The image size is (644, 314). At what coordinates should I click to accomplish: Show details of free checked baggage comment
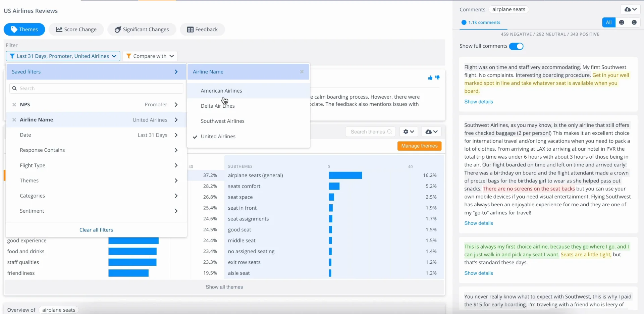[x=479, y=223]
